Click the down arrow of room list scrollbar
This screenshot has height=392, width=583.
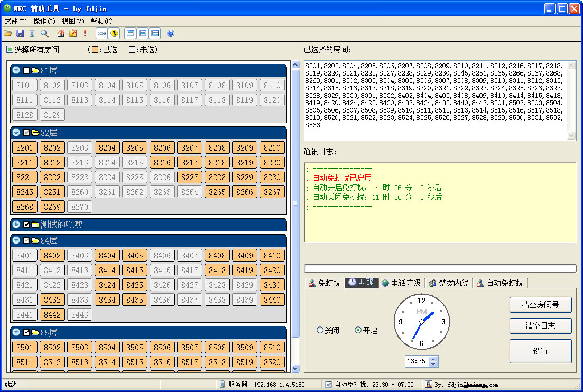[x=295, y=368]
